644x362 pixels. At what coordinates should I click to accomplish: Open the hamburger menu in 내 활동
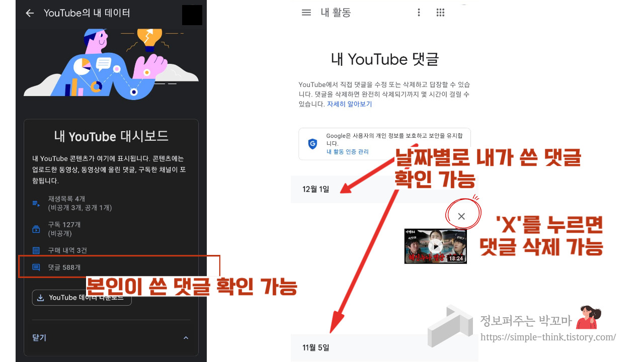point(306,13)
